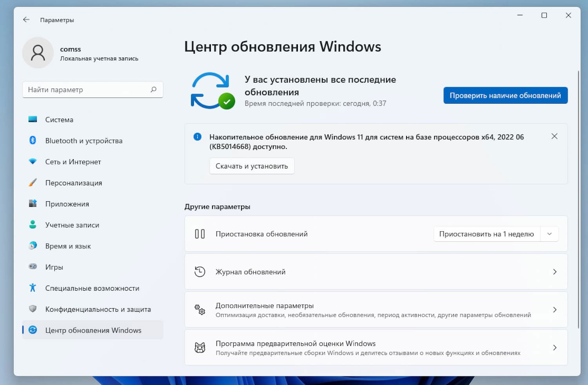Click the Найти параметр search field

point(93,90)
